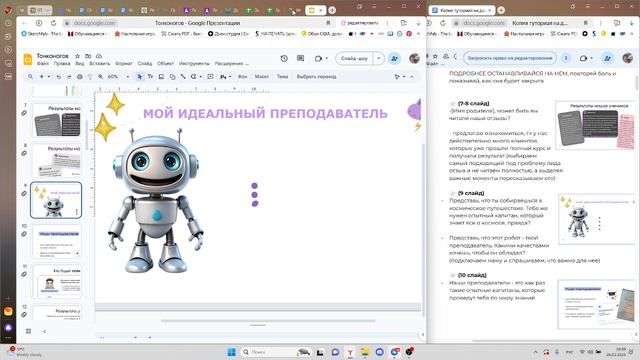Viewport: 640px width, 360px height.
Task: Open the Slide-show dropdown arrow
Action: pyautogui.click(x=378, y=58)
